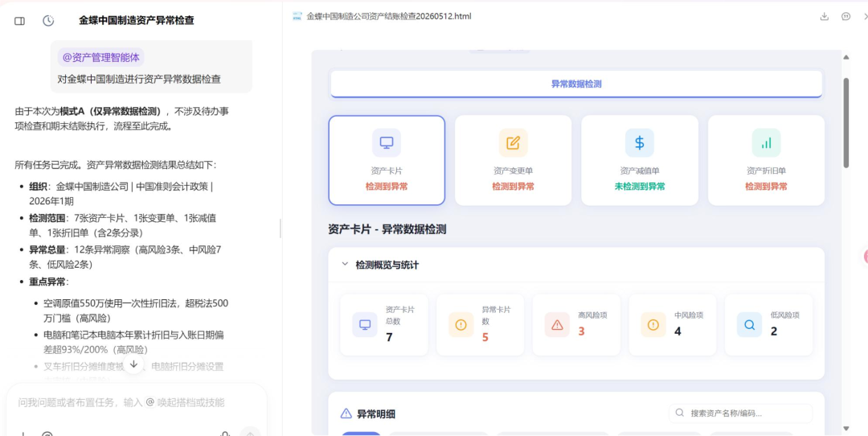Click the 高风险项 count value 3

click(x=581, y=331)
